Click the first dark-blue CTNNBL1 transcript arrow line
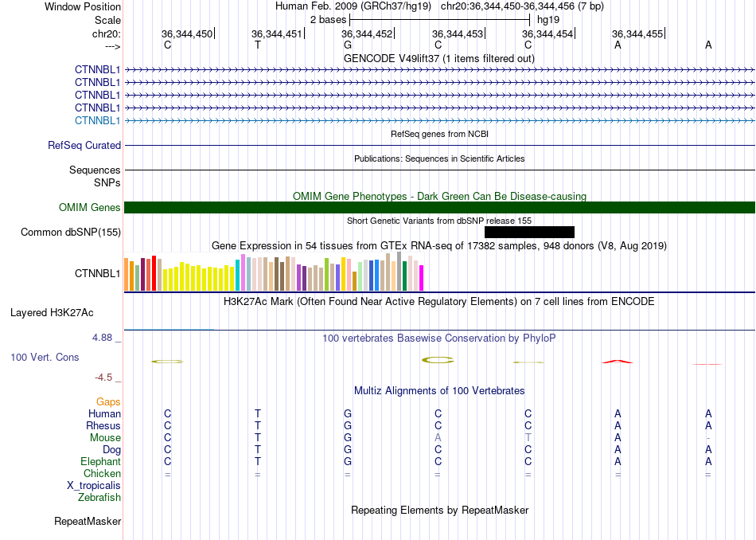The image size is (756, 540). tap(440, 70)
